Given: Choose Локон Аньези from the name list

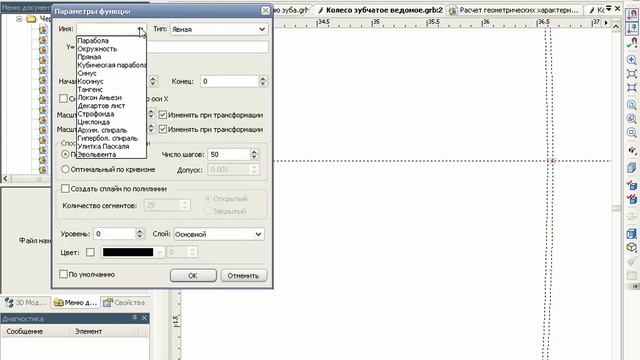Looking at the screenshot, I should coord(100,97).
